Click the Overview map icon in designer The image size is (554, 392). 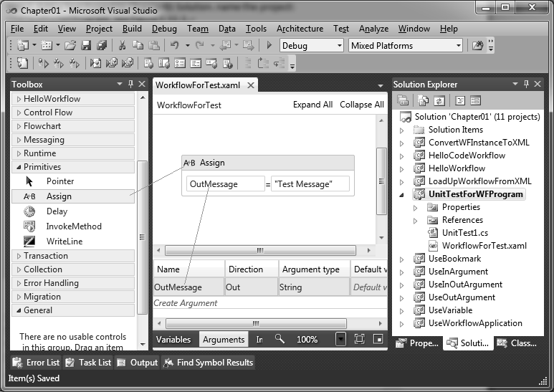pyautogui.click(x=378, y=339)
